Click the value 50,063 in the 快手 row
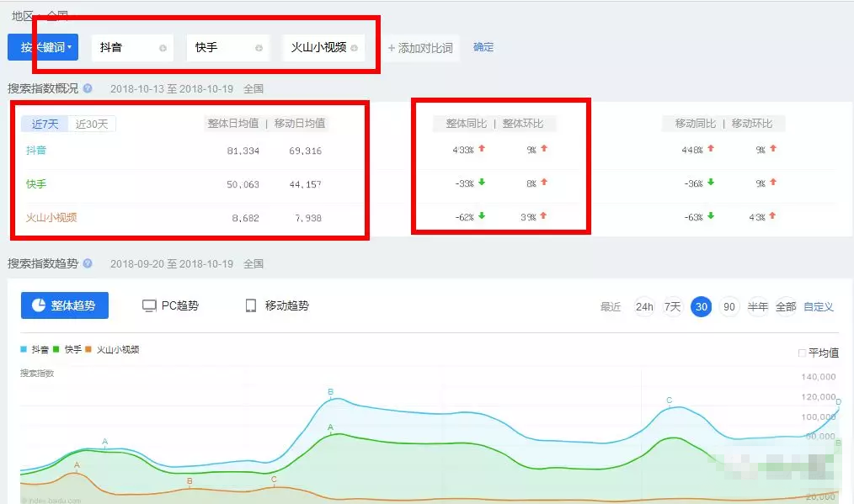The height and width of the screenshot is (504, 854). (243, 184)
